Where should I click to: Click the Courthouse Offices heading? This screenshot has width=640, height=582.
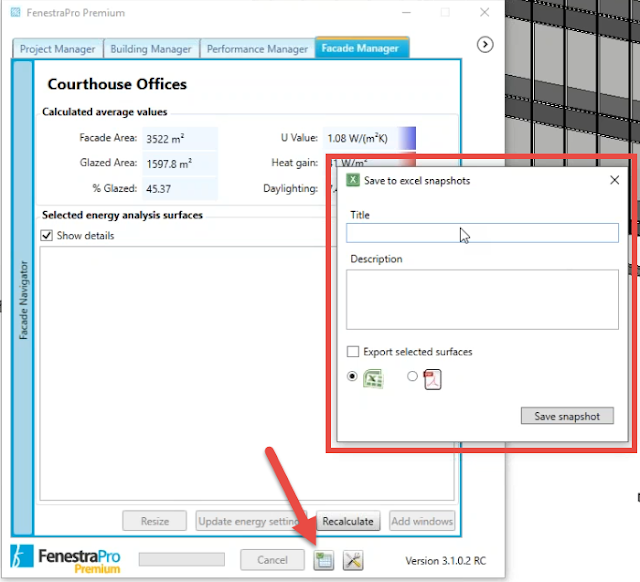tap(117, 84)
